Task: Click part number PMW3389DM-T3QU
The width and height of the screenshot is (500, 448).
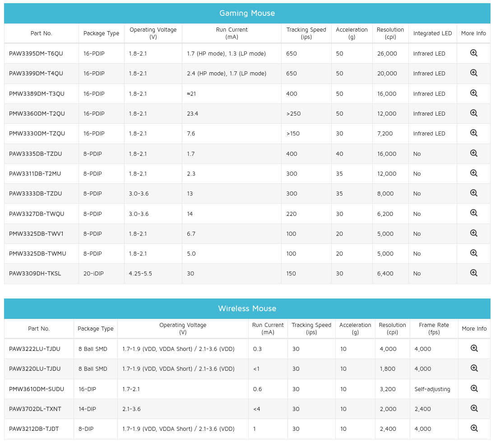Action: pos(37,94)
